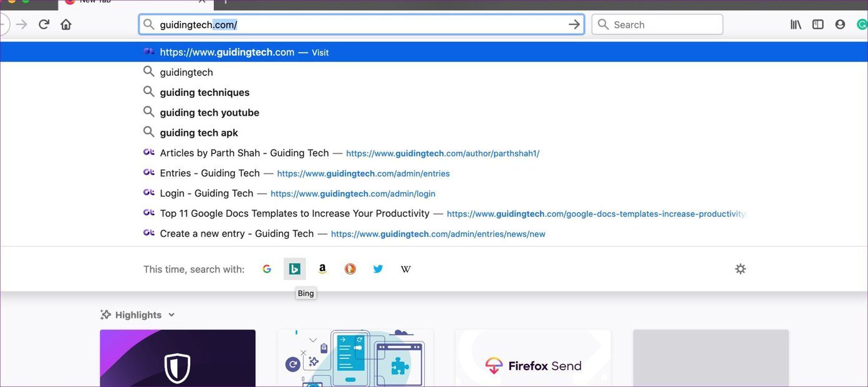Click the magnifier icon in the Search box
The image size is (868, 387).
point(603,24)
